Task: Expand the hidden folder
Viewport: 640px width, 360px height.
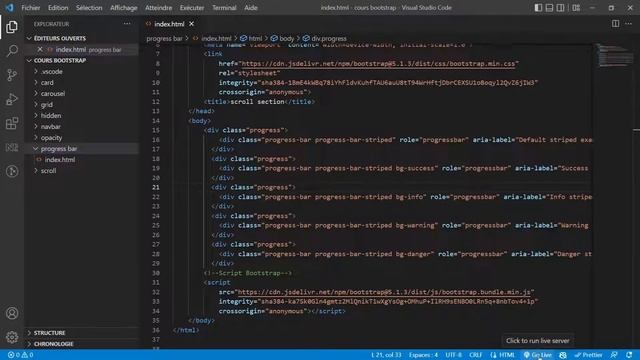Action: tap(82, 116)
